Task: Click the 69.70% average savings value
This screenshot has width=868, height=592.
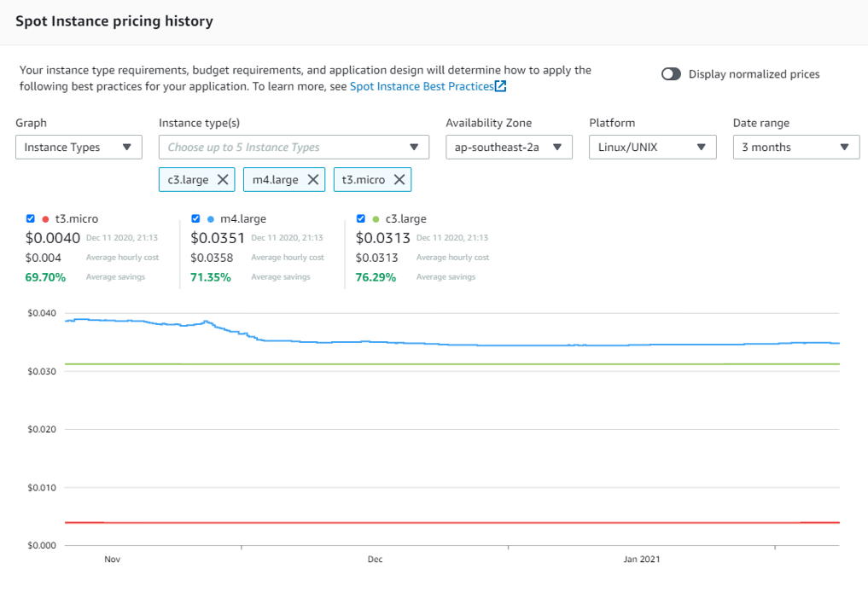Action: pyautogui.click(x=45, y=277)
